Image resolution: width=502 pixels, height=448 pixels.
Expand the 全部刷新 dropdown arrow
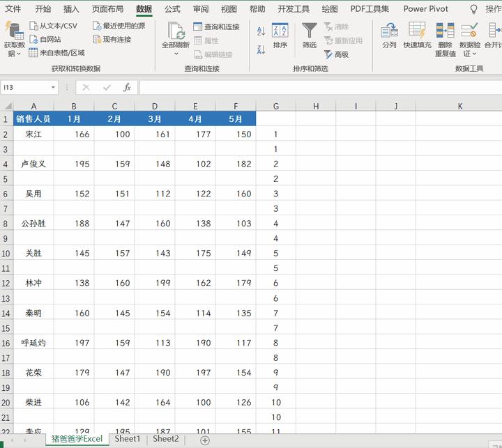pyautogui.click(x=176, y=54)
